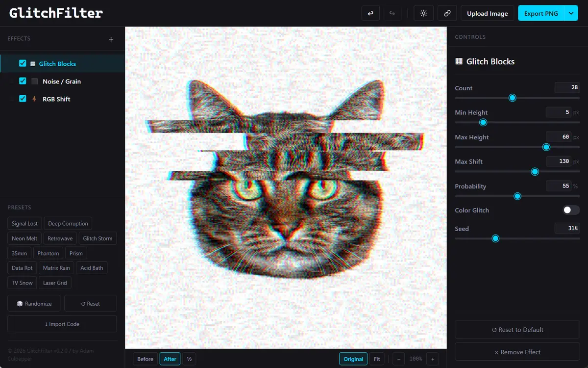
Task: Click the RGB Shift lightning icon
Action: [x=35, y=99]
